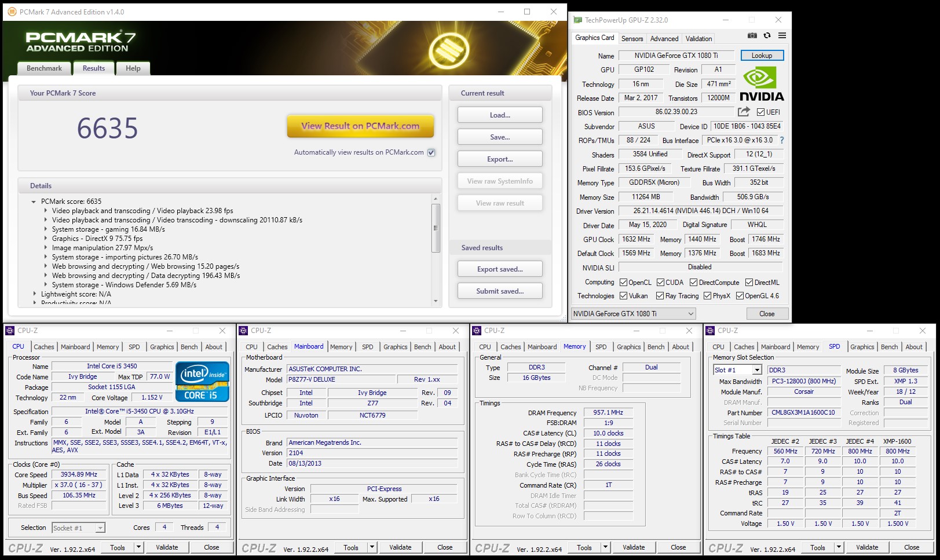Toggle the DirectML checkbox
The height and width of the screenshot is (560, 940).
749,283
